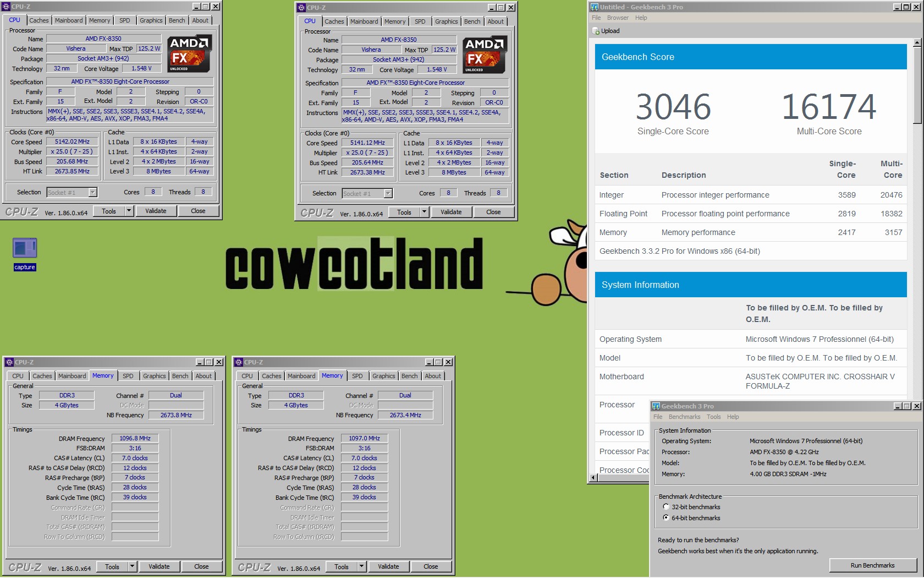924x578 pixels.
Task: Click CPU-Z title icon of bottom-left memory window
Action: (9, 362)
